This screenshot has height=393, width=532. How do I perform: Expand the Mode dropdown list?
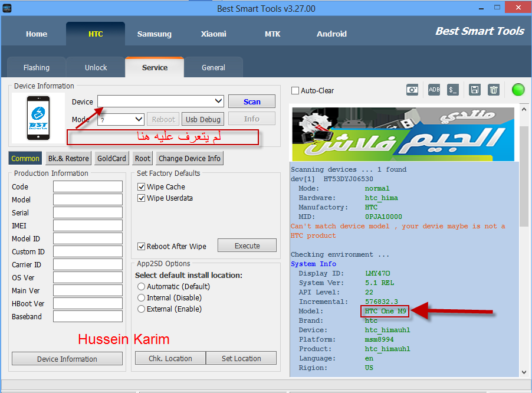pos(139,119)
